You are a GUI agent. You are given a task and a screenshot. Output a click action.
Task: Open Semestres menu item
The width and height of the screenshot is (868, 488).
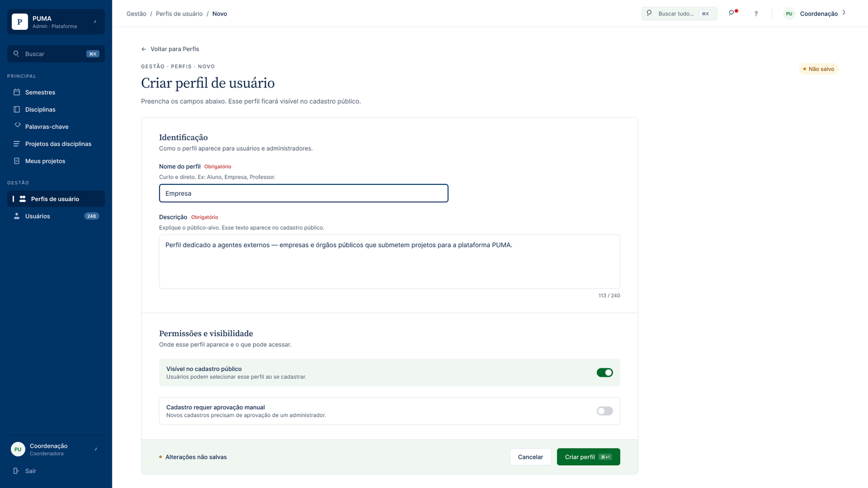pyautogui.click(x=56, y=92)
